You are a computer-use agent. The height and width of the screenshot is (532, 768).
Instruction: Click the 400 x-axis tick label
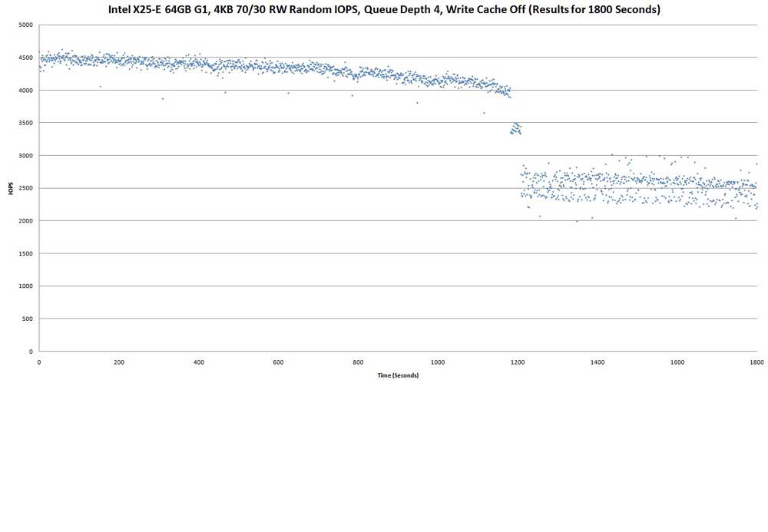point(198,362)
